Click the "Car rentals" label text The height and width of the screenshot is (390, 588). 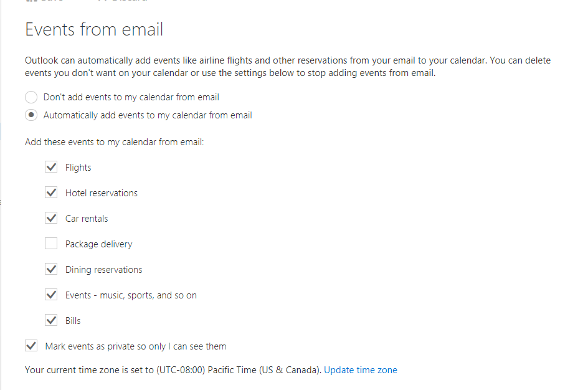coord(87,219)
